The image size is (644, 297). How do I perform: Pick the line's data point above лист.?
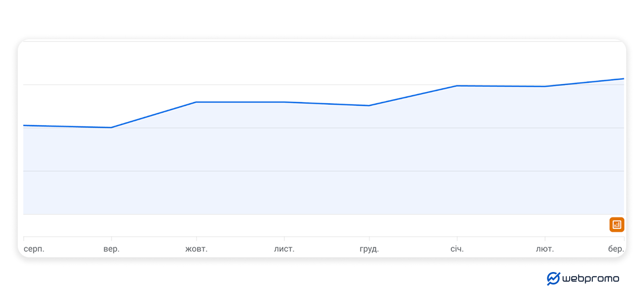(284, 102)
